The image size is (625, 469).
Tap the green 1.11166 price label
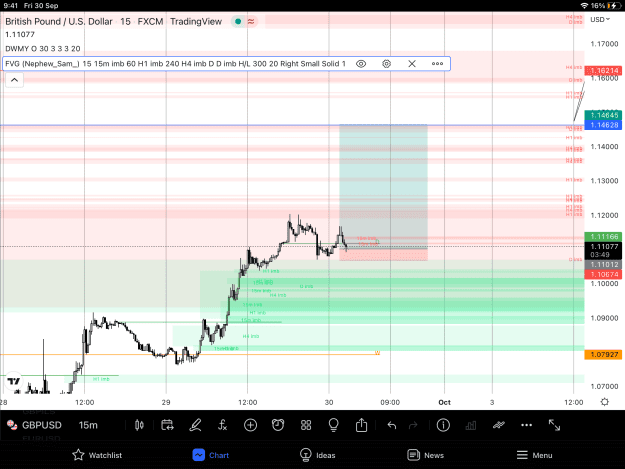click(x=603, y=237)
